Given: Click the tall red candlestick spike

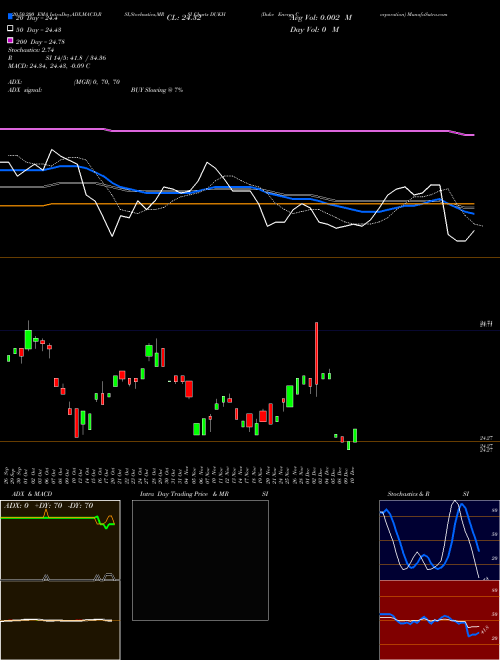Looking at the screenshot, I should coord(316,354).
